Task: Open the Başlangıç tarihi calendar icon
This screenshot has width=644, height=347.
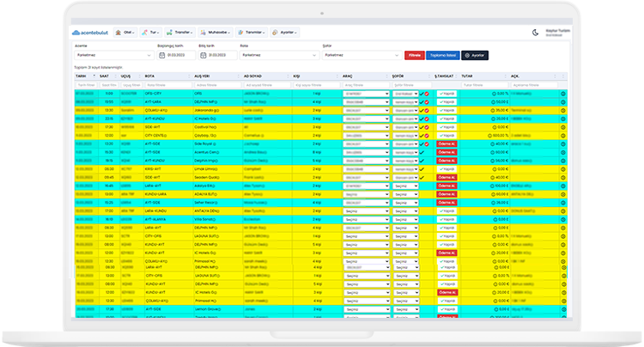Action: [161, 55]
